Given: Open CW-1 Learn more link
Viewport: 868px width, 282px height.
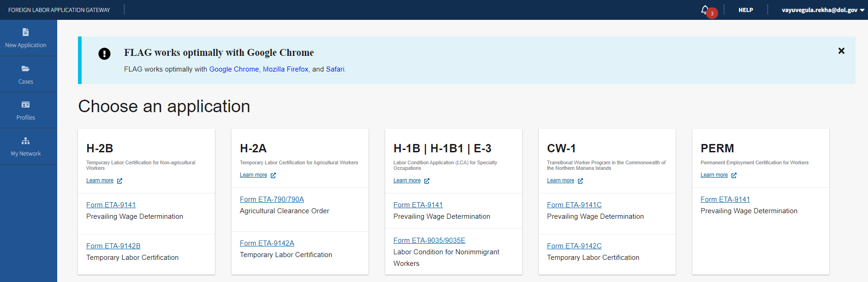Looking at the screenshot, I should [x=560, y=180].
